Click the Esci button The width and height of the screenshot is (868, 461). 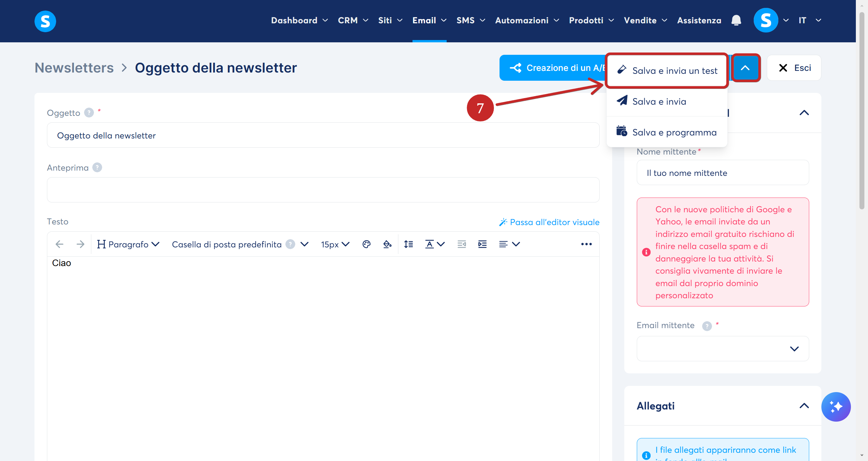(793, 68)
